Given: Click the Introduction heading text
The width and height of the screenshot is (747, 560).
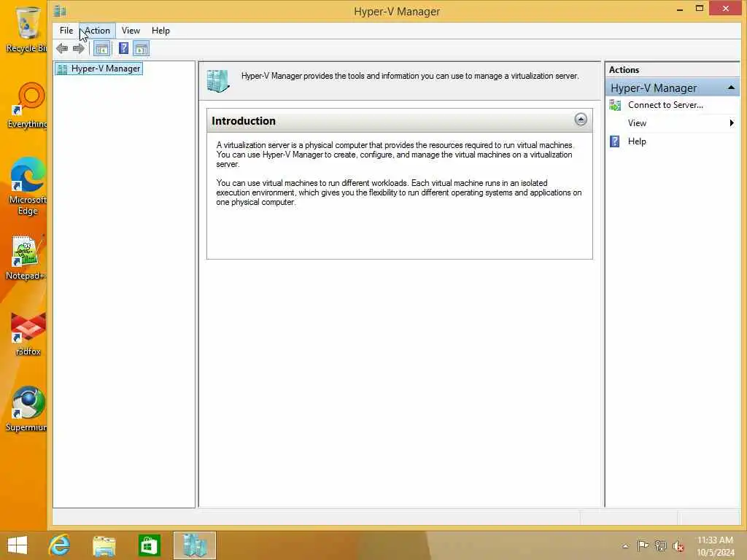Looking at the screenshot, I should coord(244,121).
